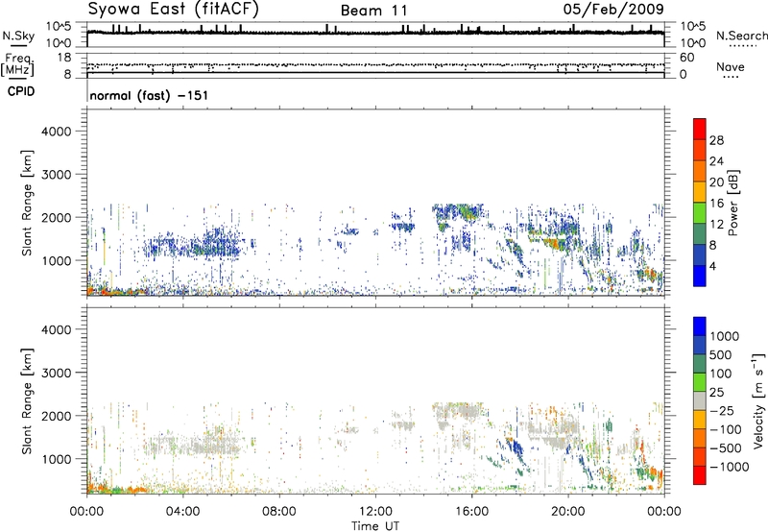Screen dimensions: 768x532
Task: Click the 'normal (fast) -151' text
Action: pyautogui.click(x=149, y=95)
